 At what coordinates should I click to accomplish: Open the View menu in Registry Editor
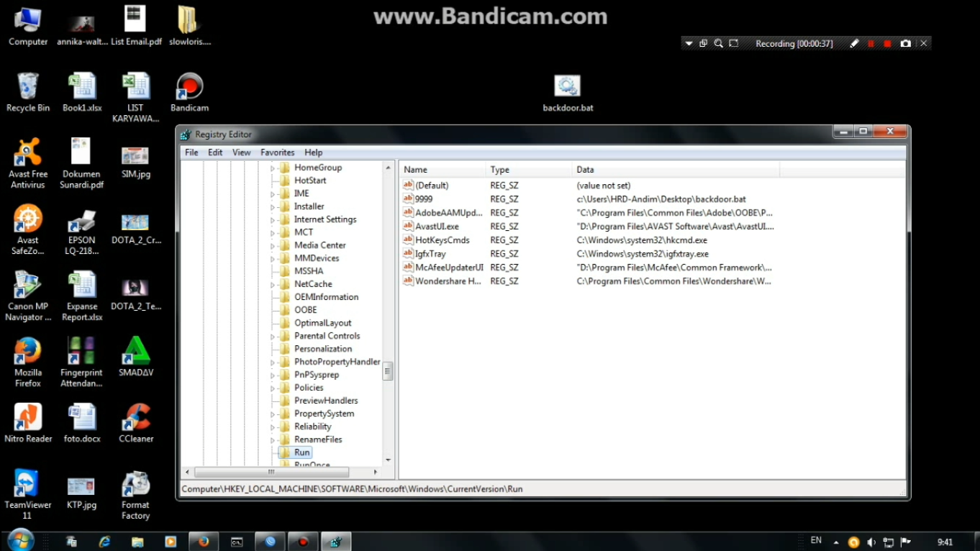[242, 152]
